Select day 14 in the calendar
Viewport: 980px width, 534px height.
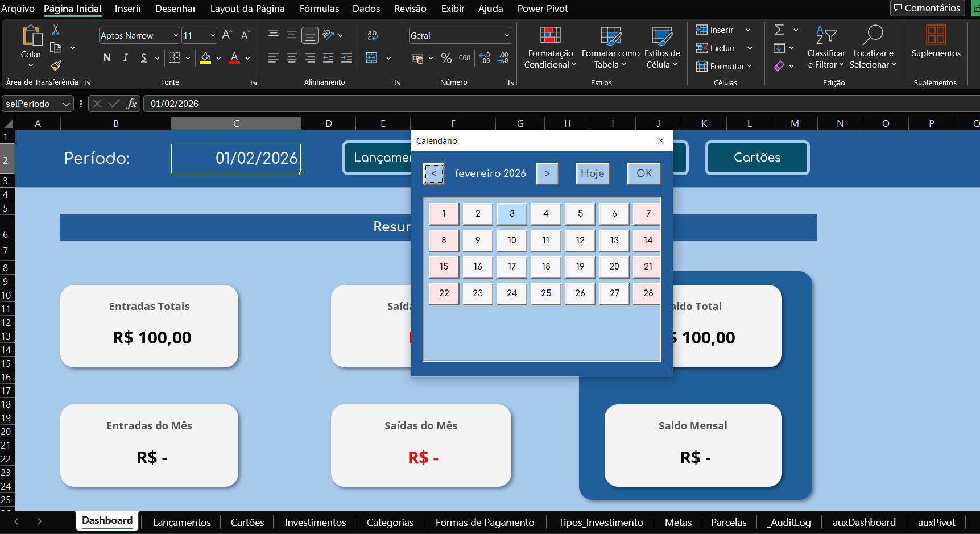pyautogui.click(x=647, y=240)
